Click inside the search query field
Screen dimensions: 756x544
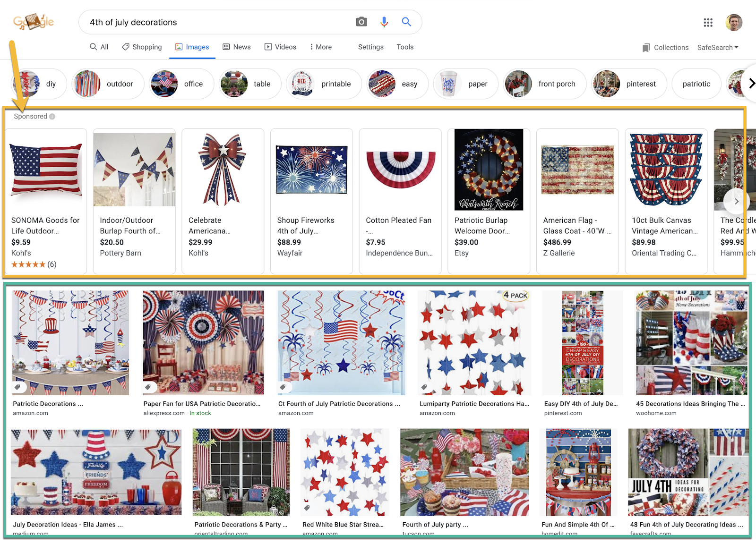coord(217,22)
